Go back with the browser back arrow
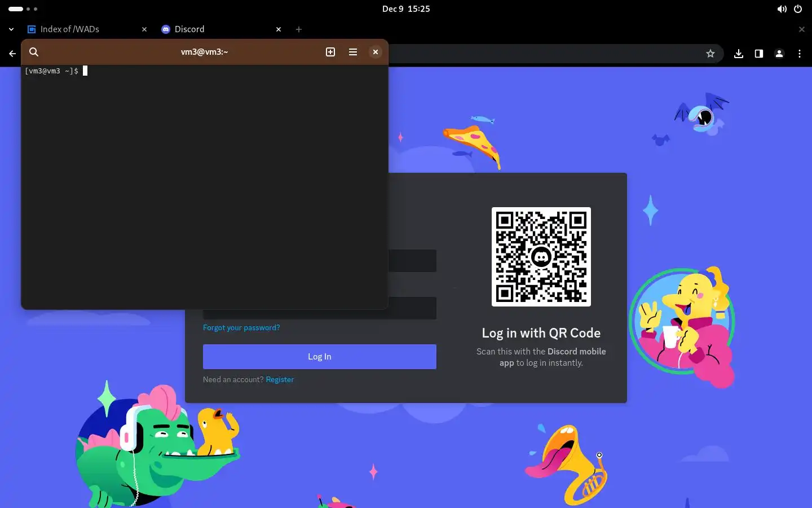 click(12, 54)
